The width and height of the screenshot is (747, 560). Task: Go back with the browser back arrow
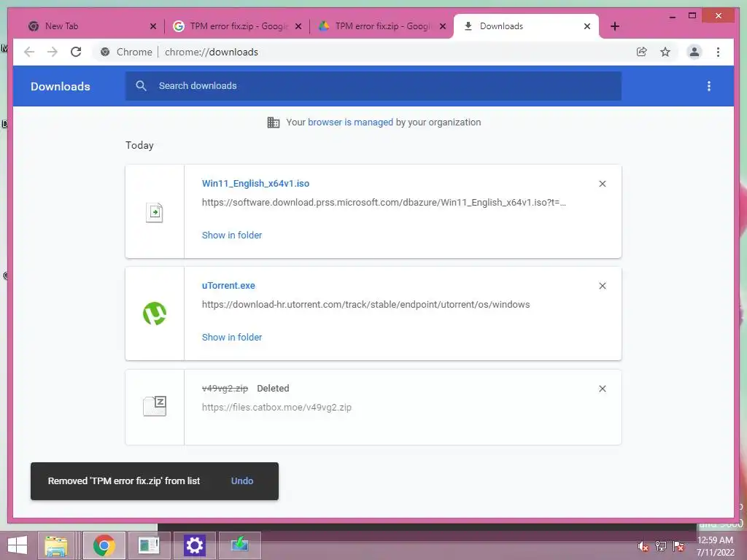click(29, 52)
